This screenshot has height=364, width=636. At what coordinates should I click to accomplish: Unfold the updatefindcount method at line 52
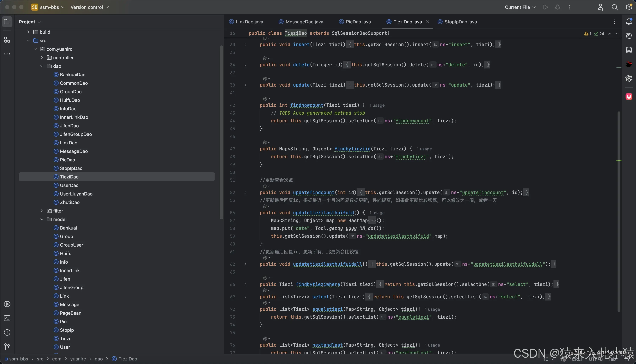tap(245, 192)
